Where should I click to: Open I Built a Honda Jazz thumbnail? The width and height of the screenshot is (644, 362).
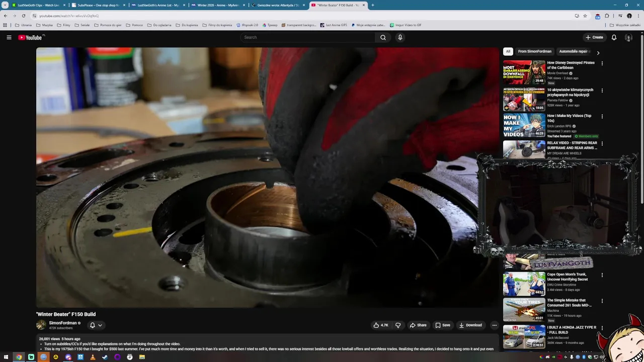(x=524, y=336)
